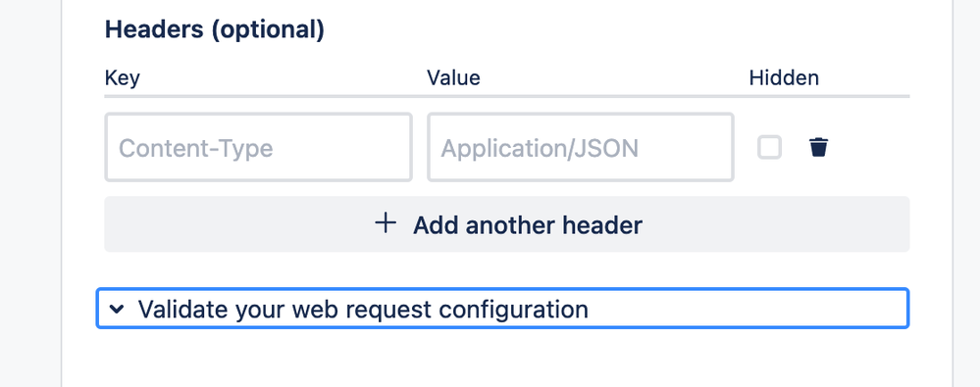Viewport: 980px width, 387px height.
Task: Add another header
Action: [x=507, y=224]
